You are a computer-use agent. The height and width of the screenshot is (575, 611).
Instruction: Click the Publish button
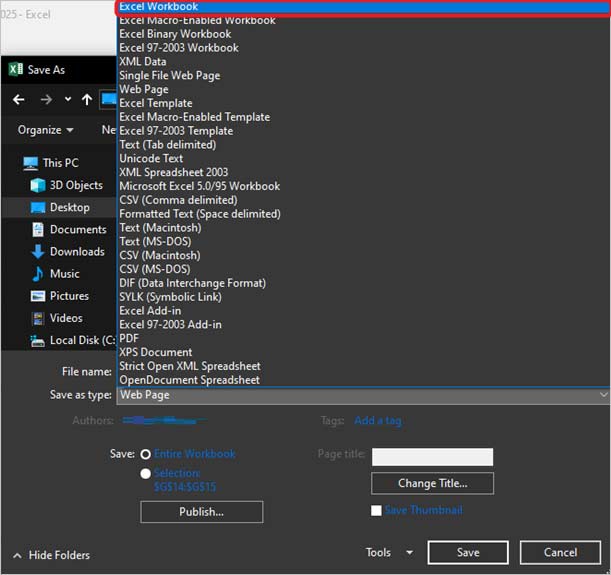pyautogui.click(x=201, y=512)
